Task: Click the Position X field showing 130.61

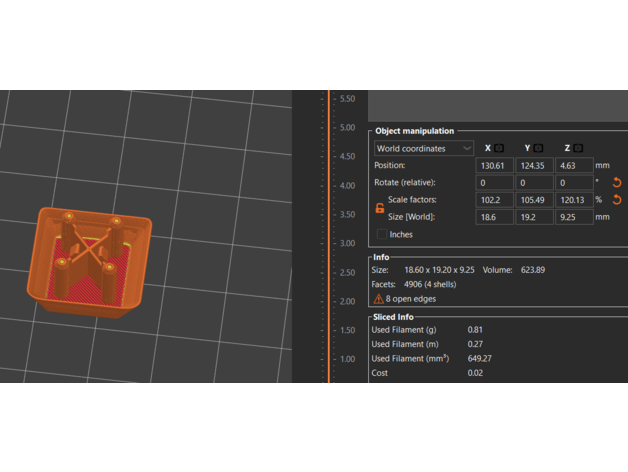Action: click(494, 166)
